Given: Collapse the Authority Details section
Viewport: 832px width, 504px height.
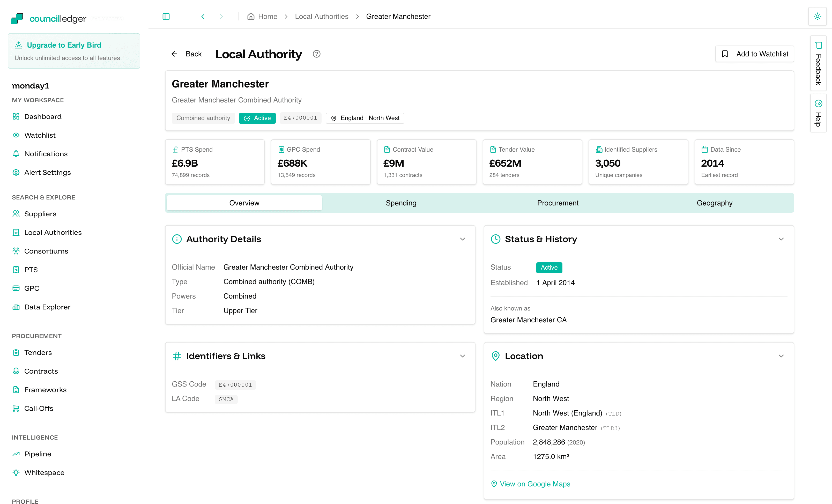Looking at the screenshot, I should (463, 239).
